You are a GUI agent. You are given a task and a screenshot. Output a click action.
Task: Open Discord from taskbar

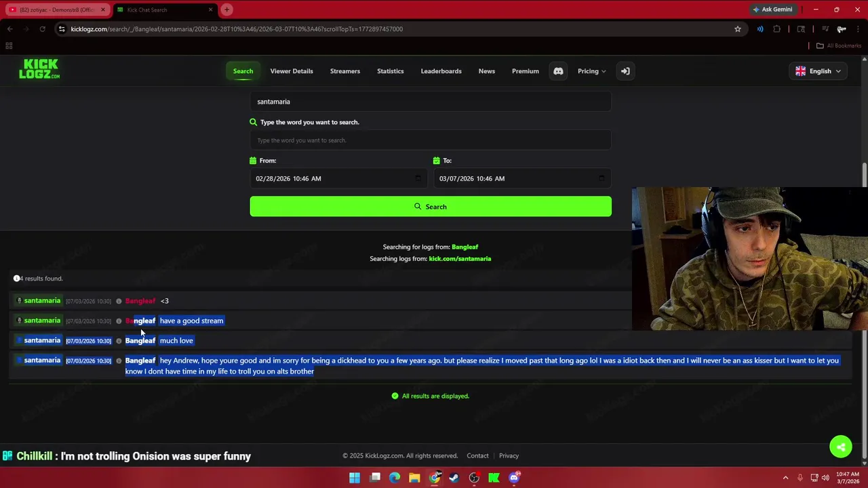click(x=513, y=478)
